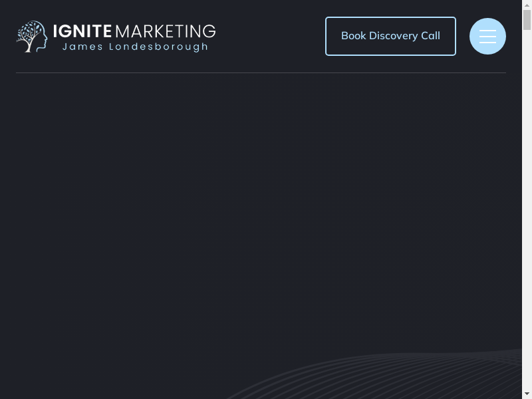The width and height of the screenshot is (532, 399).
Task: Click the bold word IGNITE in the logo
Action: [82, 31]
